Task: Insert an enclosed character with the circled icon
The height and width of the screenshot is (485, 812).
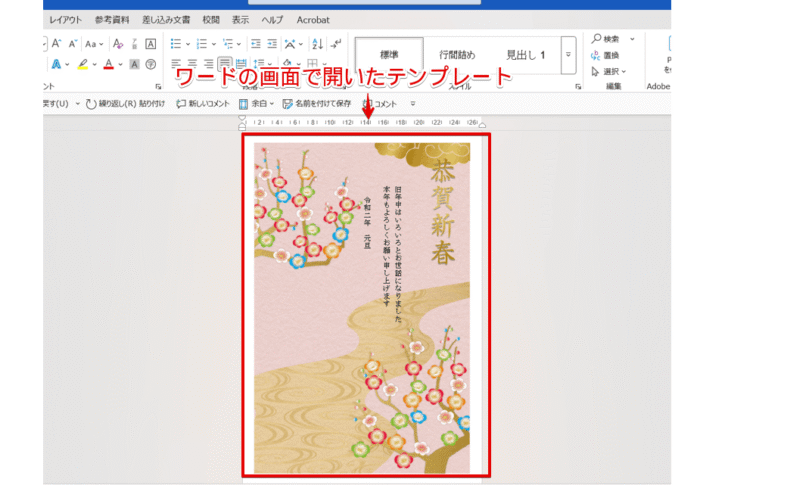Action: pyautogui.click(x=151, y=64)
